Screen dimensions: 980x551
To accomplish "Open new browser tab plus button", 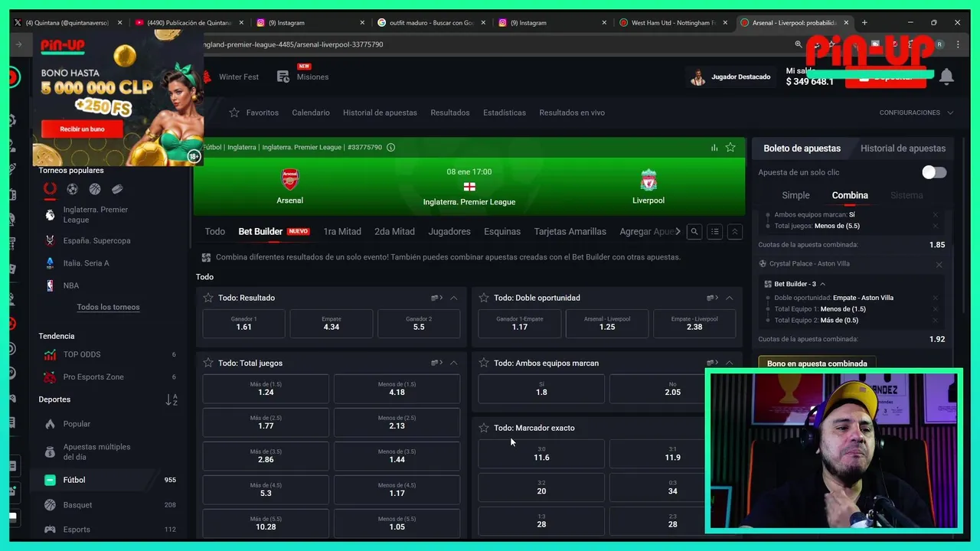I will 864,23.
